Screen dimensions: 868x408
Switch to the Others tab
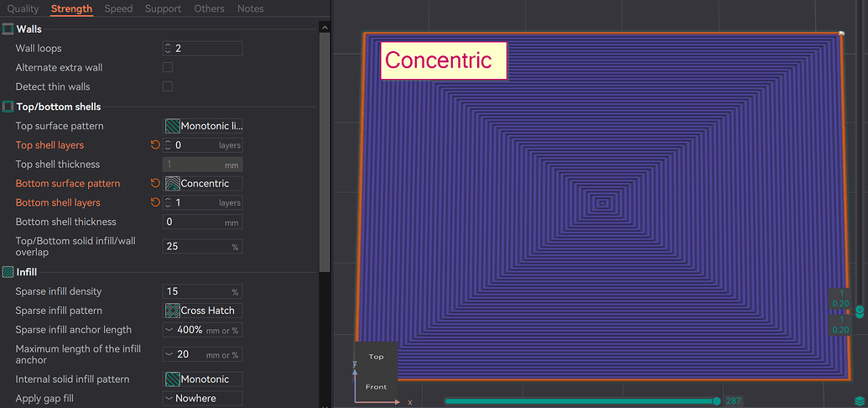coord(210,9)
